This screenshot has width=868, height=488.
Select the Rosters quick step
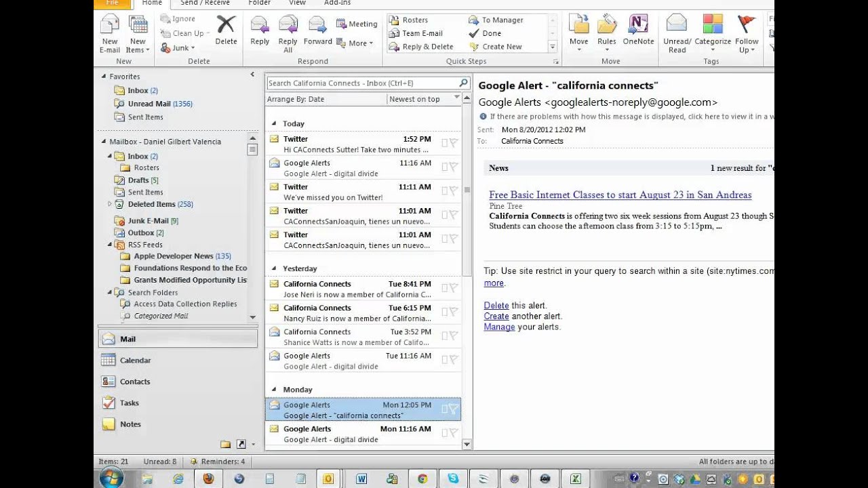coord(408,20)
